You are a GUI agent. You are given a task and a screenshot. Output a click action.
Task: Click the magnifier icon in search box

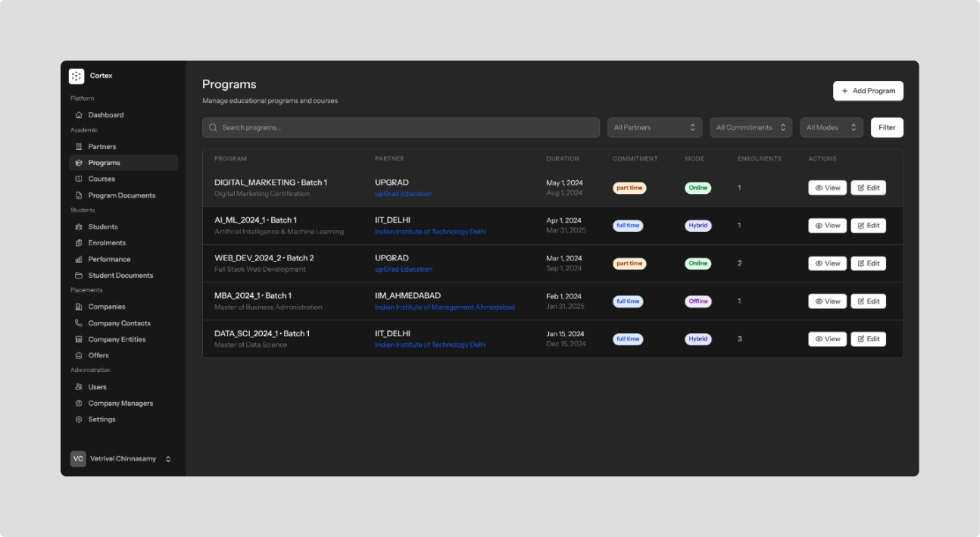point(214,127)
